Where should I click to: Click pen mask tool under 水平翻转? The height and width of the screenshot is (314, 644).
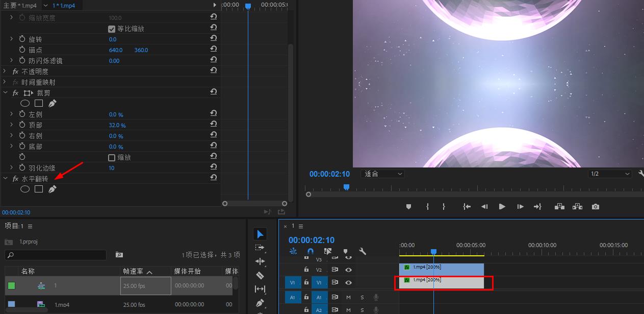click(52, 189)
